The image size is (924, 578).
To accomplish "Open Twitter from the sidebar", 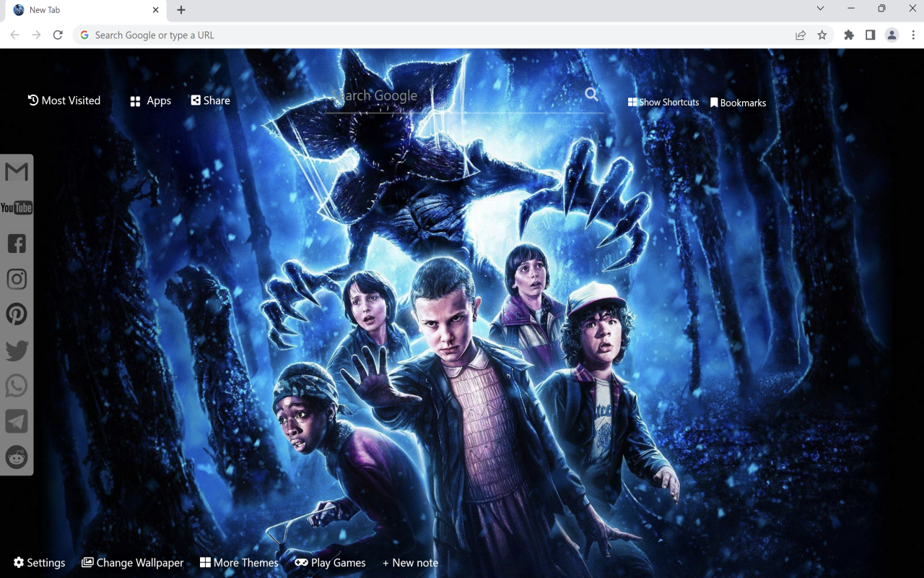I will (17, 350).
